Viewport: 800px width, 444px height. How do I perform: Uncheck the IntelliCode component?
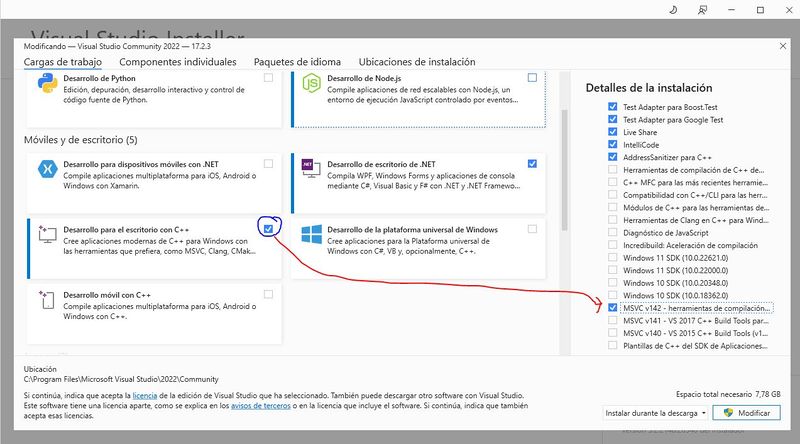pos(613,144)
